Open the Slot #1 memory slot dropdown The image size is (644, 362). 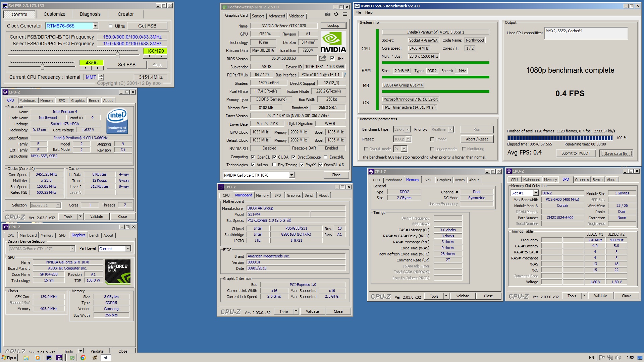(x=536, y=193)
